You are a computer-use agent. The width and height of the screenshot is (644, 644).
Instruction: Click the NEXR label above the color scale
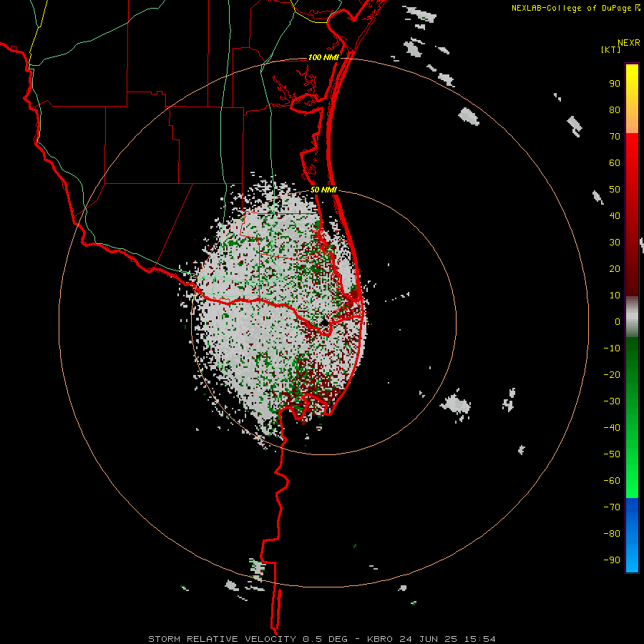tap(628, 43)
